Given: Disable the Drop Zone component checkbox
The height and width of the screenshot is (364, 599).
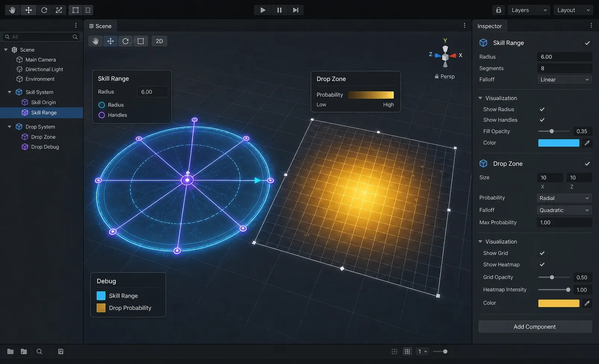Looking at the screenshot, I should (x=587, y=164).
